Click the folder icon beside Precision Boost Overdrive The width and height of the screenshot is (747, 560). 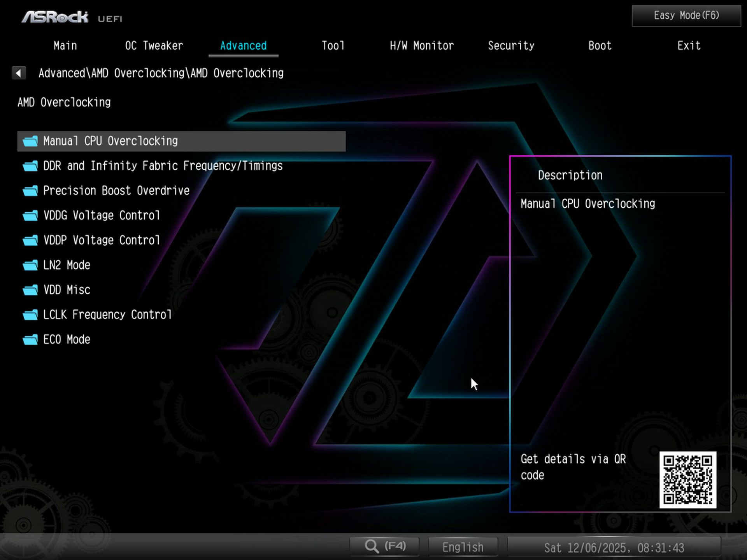pyautogui.click(x=30, y=191)
